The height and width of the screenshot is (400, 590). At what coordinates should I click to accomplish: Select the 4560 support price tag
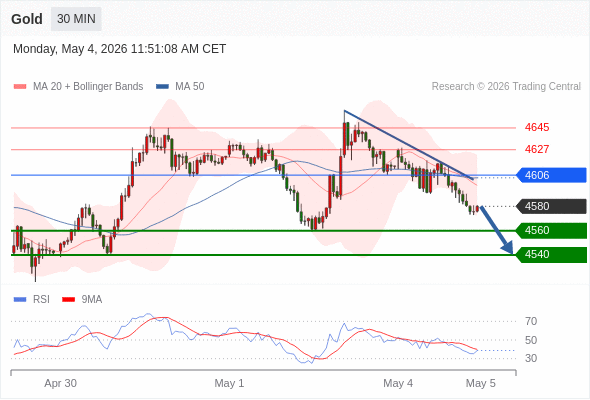coord(551,230)
